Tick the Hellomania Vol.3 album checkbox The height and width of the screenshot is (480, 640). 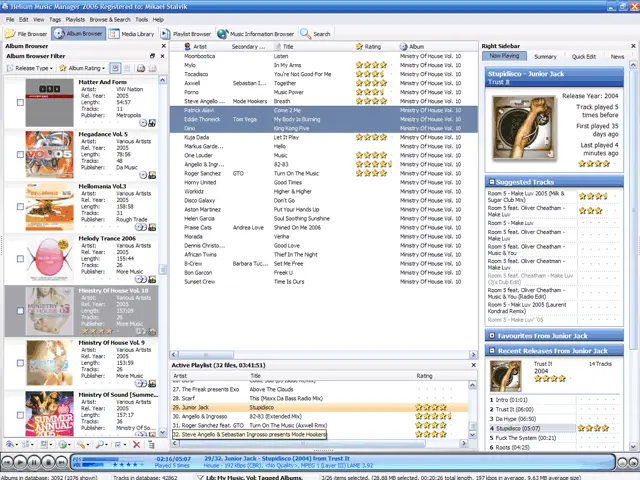pos(20,207)
